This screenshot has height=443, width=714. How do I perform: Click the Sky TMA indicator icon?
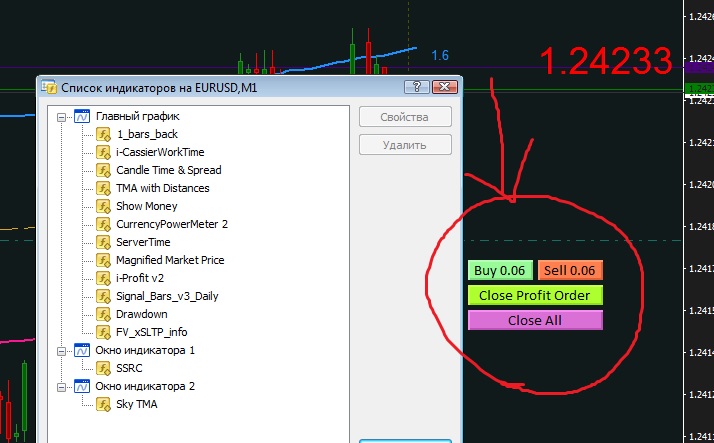tap(103, 404)
